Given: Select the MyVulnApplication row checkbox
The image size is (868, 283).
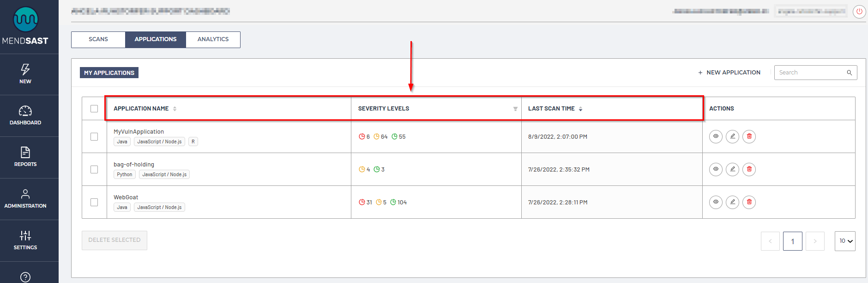Looking at the screenshot, I should click(94, 136).
